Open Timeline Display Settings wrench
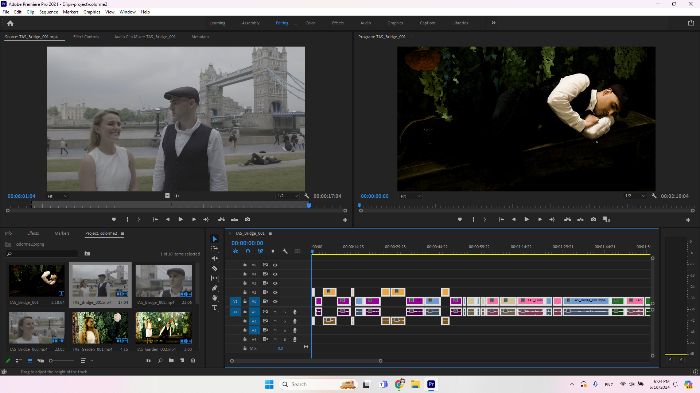This screenshot has width=700, height=393. [285, 251]
